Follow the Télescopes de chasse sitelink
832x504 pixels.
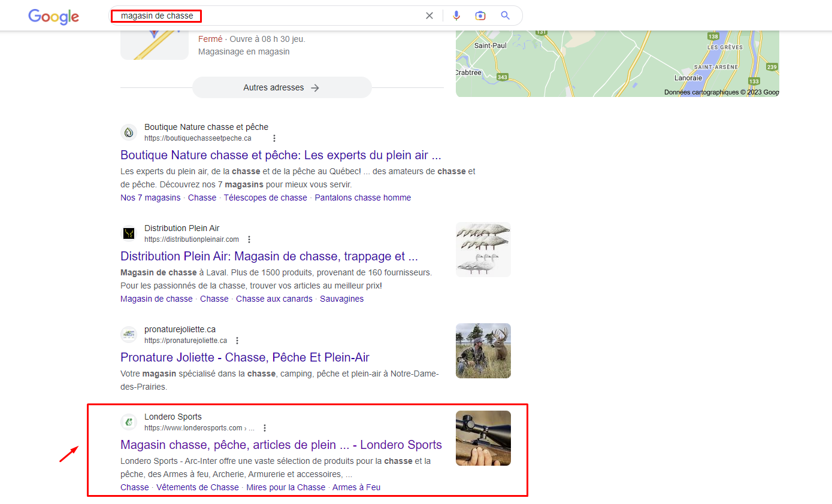pos(265,198)
